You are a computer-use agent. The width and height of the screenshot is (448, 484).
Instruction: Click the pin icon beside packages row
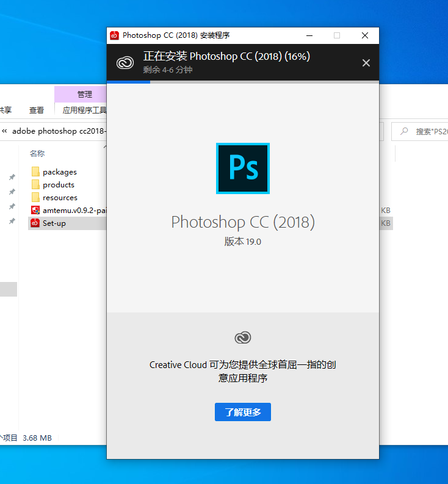tap(12, 177)
